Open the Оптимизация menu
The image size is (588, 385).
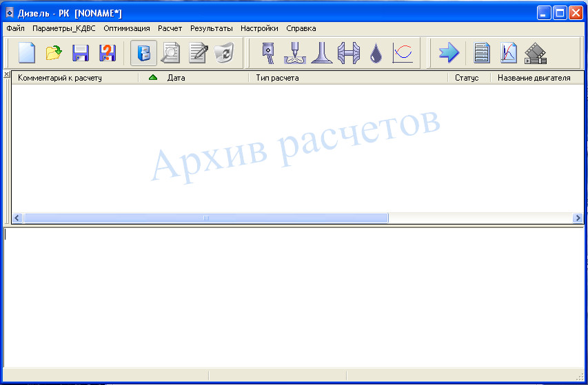[x=127, y=28]
